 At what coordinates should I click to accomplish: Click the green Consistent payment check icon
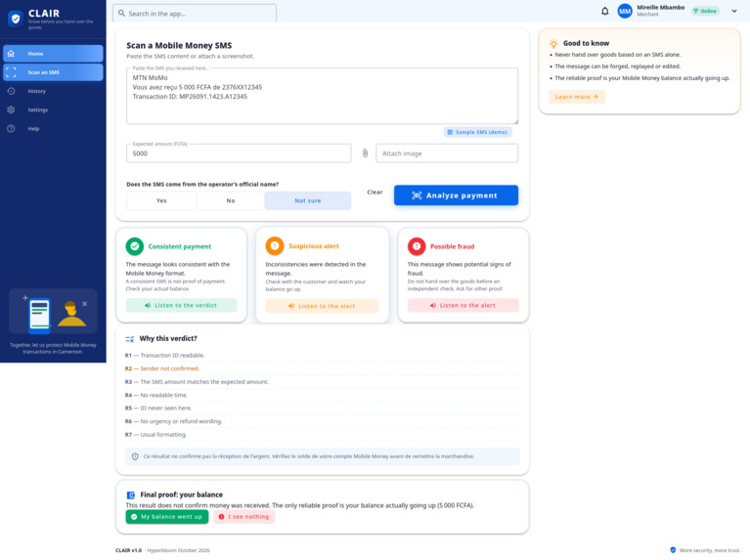pos(134,246)
